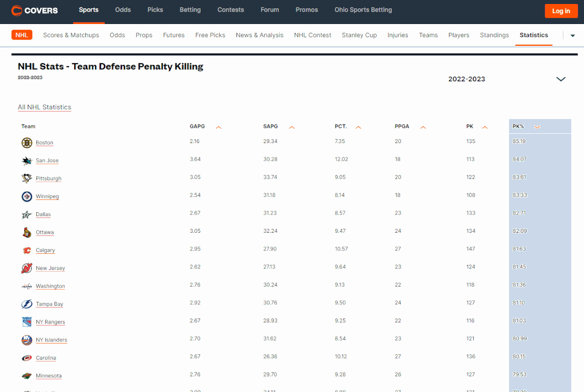Viewport: 584px width, 392px height.
Task: Click the Calgary Flames team logo
Action: pyautogui.click(x=27, y=250)
